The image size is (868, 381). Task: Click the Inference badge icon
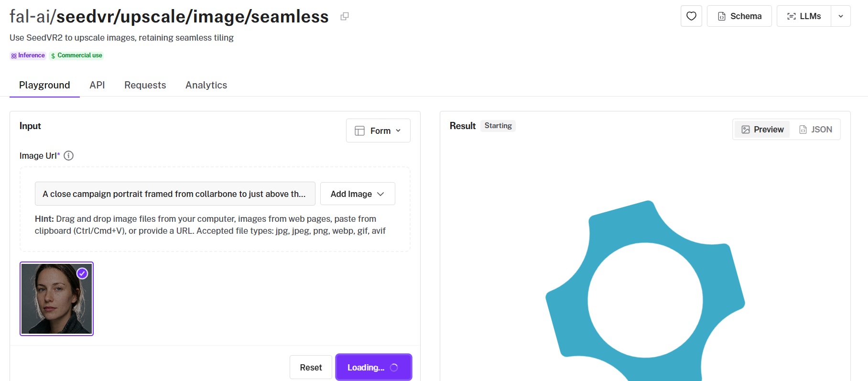[x=14, y=56]
